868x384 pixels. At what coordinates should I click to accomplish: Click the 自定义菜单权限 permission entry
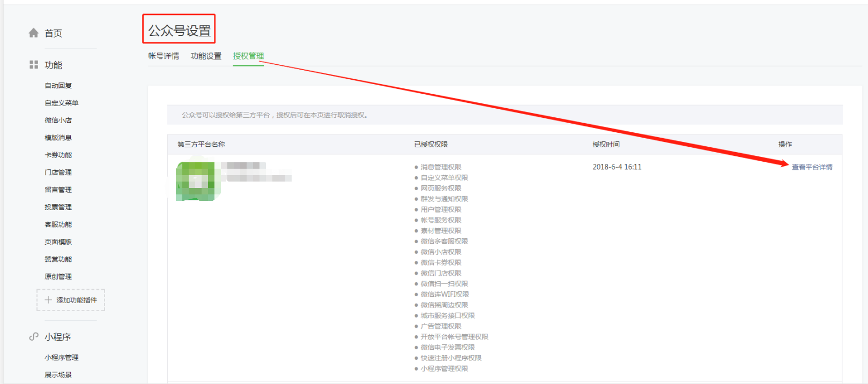[444, 178]
